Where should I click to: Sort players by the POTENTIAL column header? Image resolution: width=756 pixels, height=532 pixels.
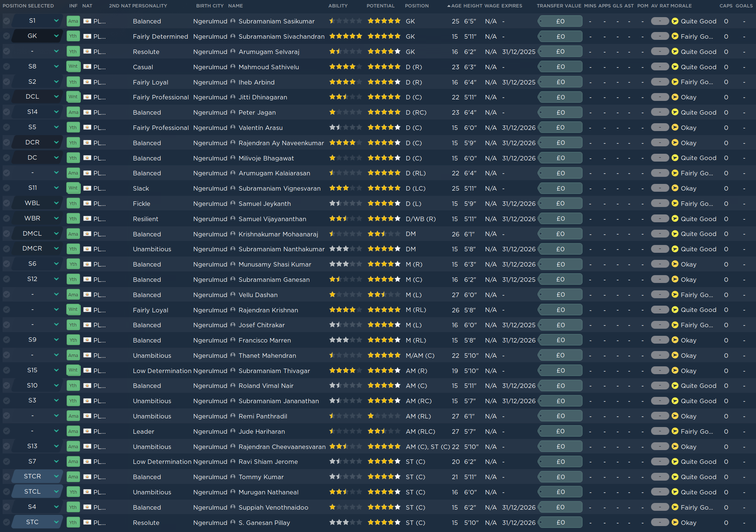pyautogui.click(x=380, y=6)
